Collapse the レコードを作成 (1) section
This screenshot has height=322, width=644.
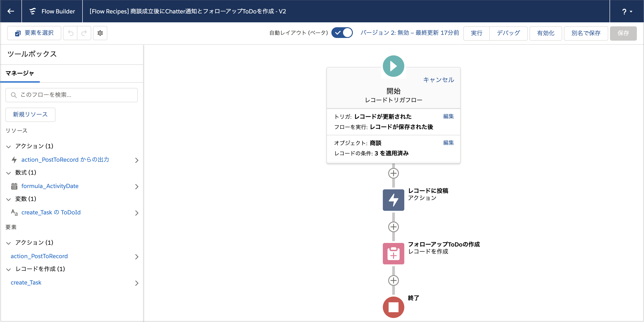pyautogui.click(x=8, y=269)
